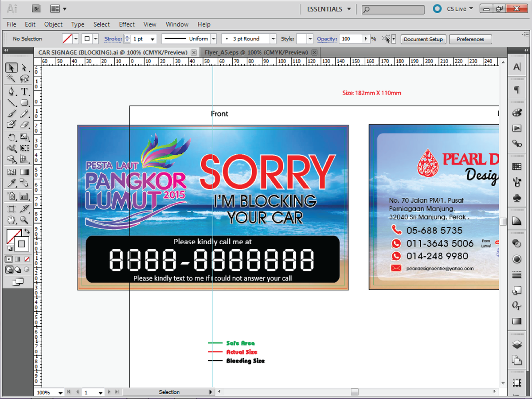The image size is (532, 399).
Task: Open the Swatches panel grid icon
Action: [517, 167]
